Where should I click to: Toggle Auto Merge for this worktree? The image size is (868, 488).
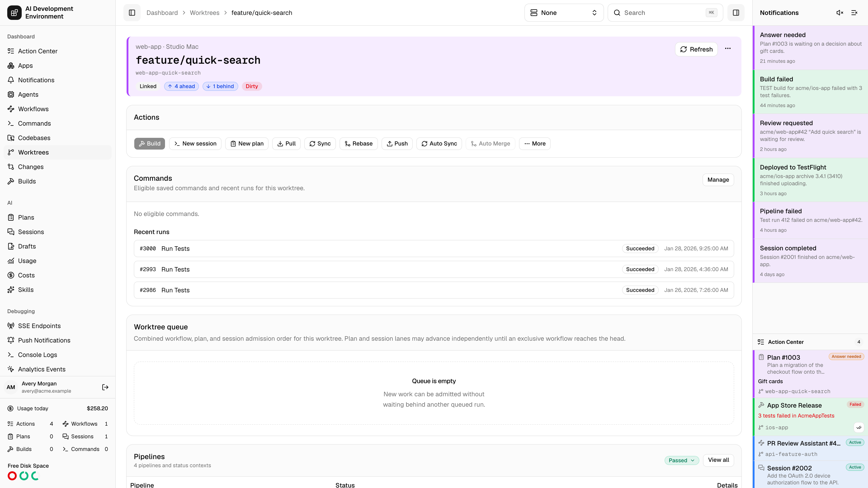[490, 144]
